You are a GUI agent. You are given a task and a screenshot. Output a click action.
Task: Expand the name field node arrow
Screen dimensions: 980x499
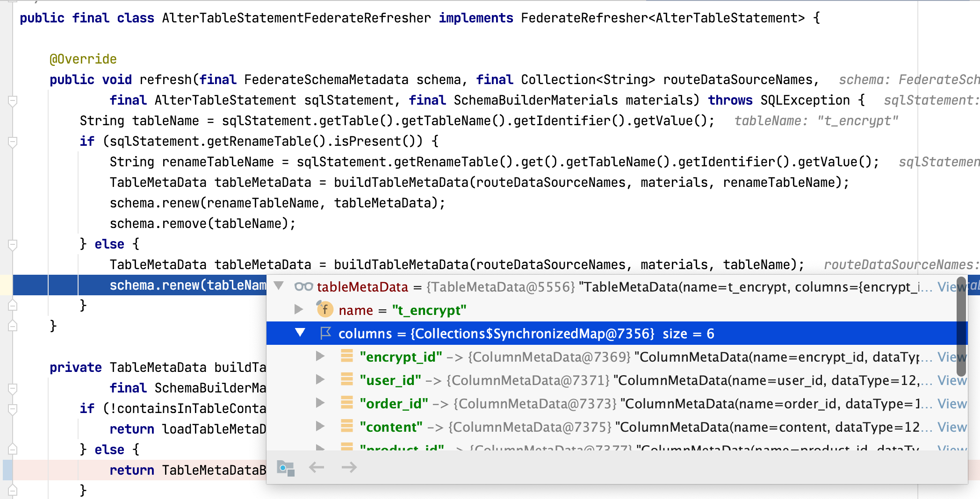[x=298, y=309]
